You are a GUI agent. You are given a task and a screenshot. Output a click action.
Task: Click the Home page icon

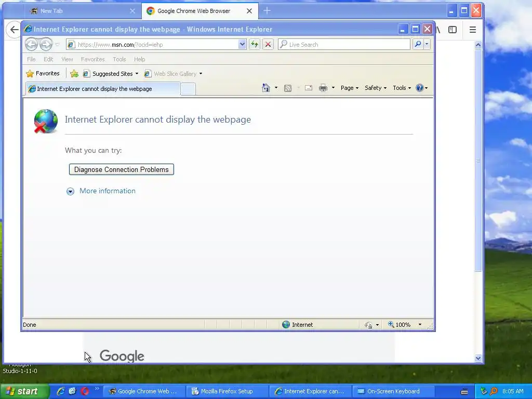pyautogui.click(x=265, y=88)
